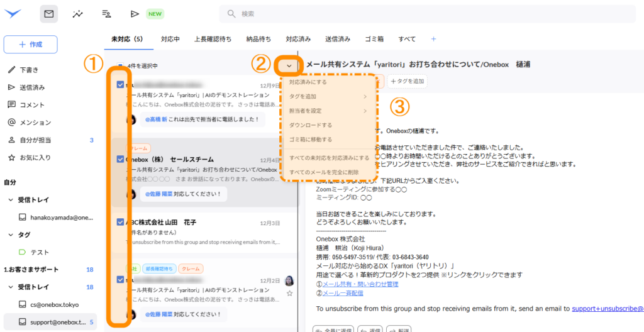Click the search field at top
644x332 pixels.
pos(428,14)
